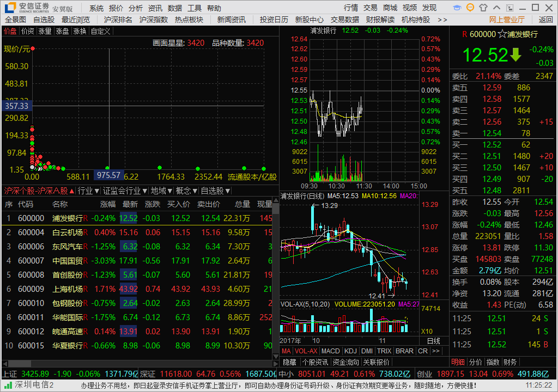Viewport: 558px width, 392px height.
Task: Click the 网上营业厅 link
Action: pos(507,20)
